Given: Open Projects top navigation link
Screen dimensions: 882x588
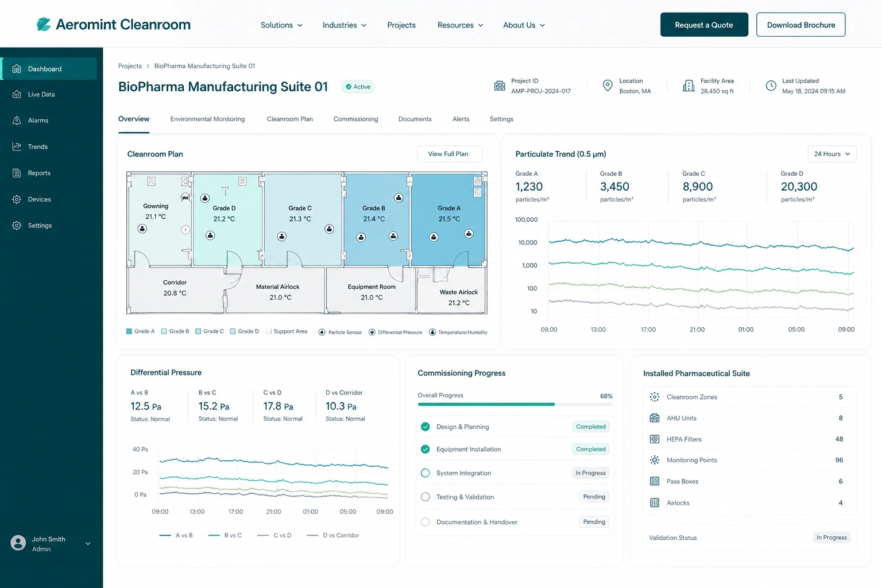Looking at the screenshot, I should (x=401, y=25).
